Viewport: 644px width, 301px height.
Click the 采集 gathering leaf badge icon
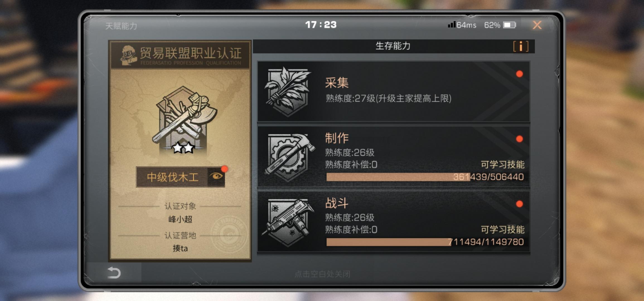pyautogui.click(x=287, y=91)
